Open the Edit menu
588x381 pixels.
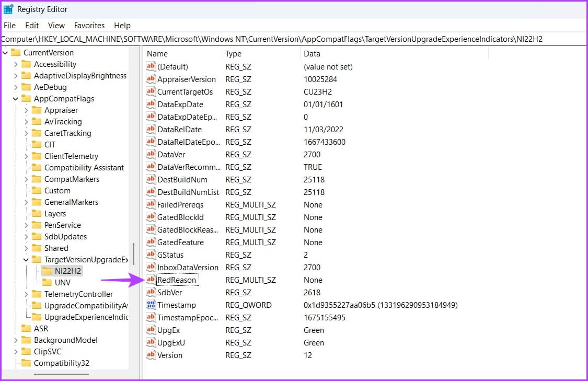[32, 26]
